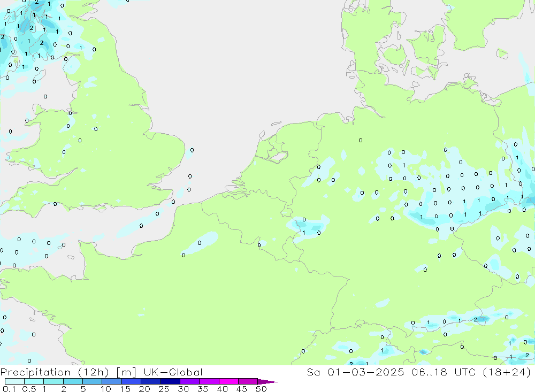Click the '20' legend scale label
The width and height of the screenshot is (535, 392).
click(x=144, y=389)
